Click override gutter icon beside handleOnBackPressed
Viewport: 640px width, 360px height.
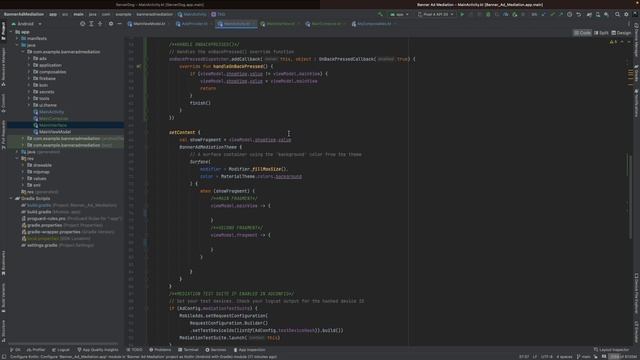(x=139, y=66)
